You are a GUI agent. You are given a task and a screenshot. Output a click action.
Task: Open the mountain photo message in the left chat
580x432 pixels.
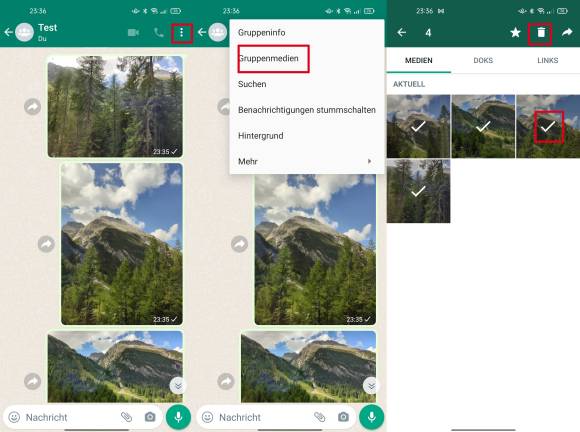[122, 244]
